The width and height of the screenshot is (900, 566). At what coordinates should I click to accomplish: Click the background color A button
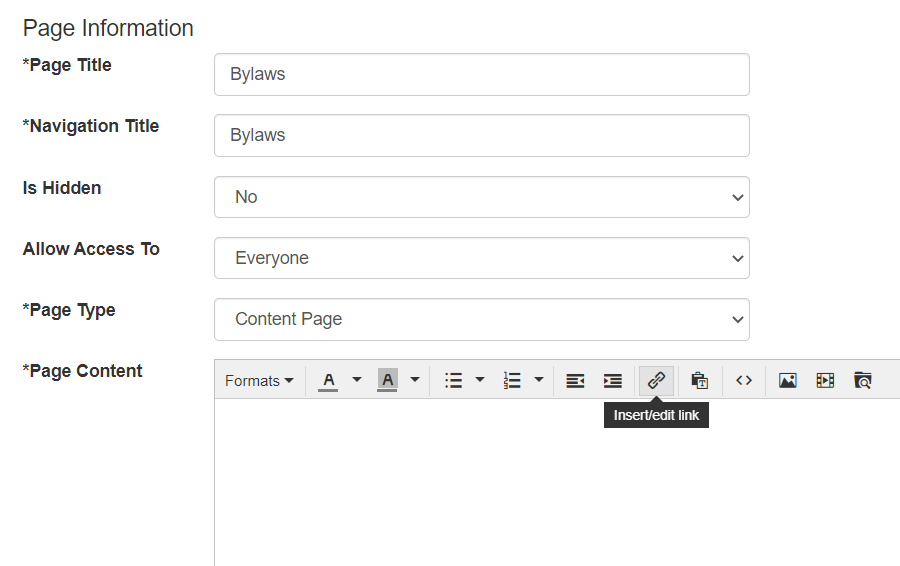(x=387, y=381)
